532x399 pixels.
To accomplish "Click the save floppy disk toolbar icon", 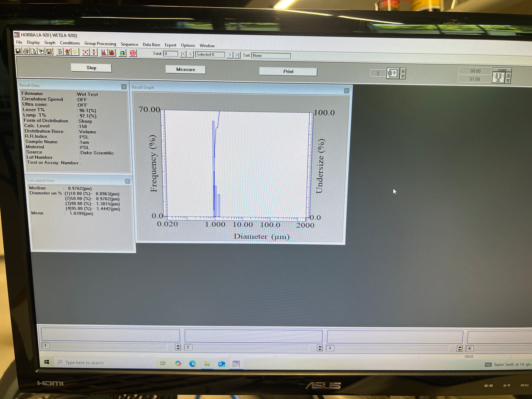I will (18, 51).
